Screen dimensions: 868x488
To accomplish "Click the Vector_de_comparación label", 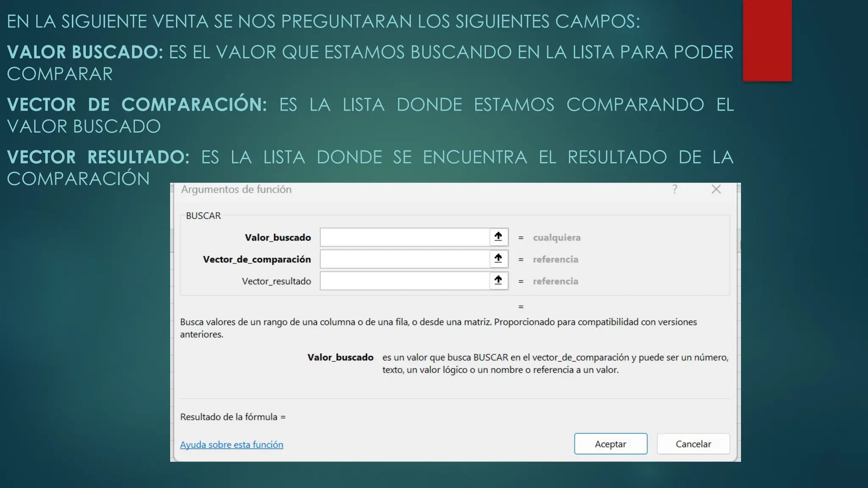I will (x=257, y=259).
